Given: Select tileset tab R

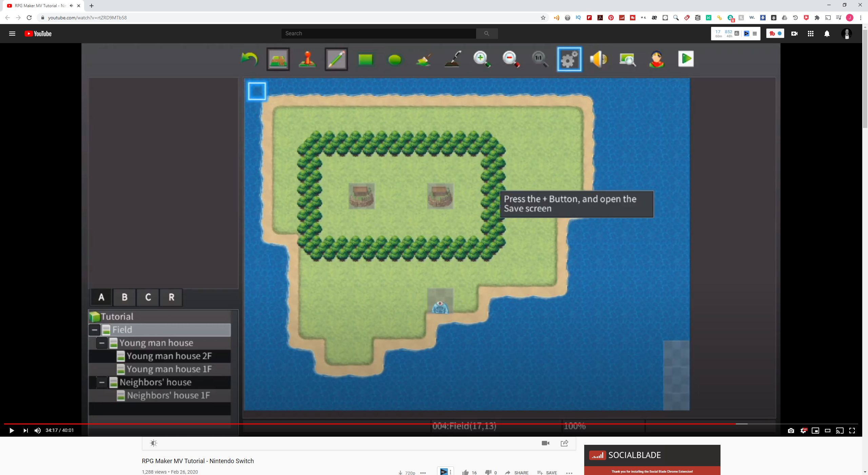Looking at the screenshot, I should [x=172, y=297].
